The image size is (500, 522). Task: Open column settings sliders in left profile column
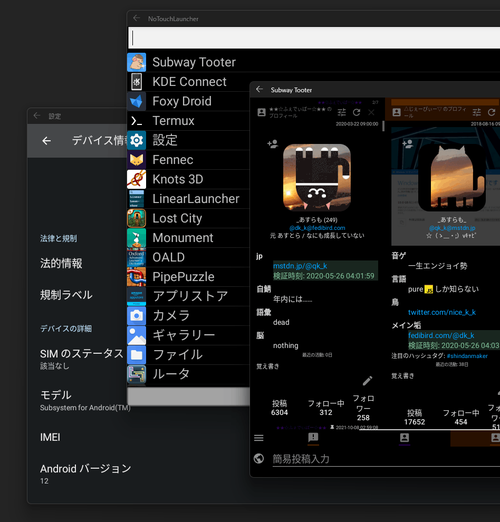tap(342, 112)
